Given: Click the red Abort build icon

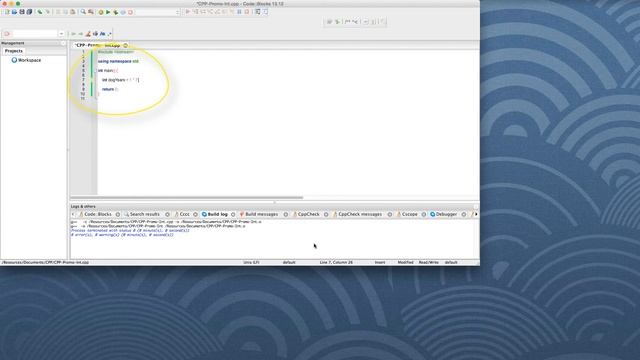Looking at the screenshot, I should coord(131,12).
